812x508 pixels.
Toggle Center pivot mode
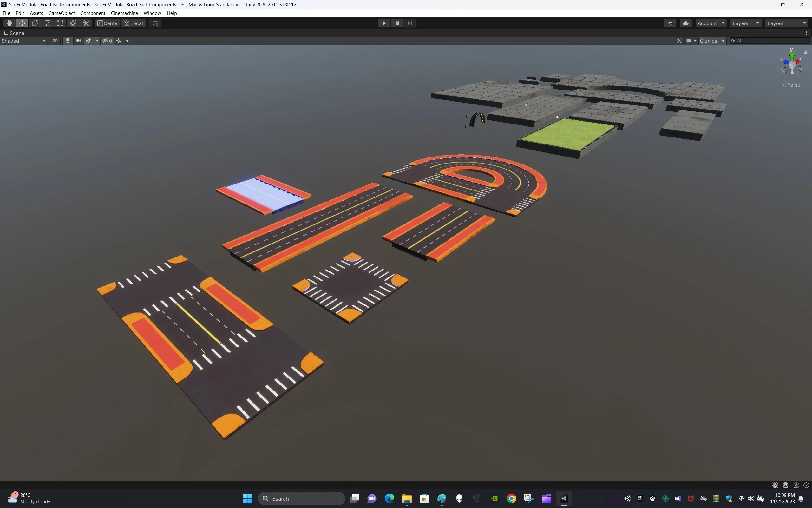pos(108,23)
